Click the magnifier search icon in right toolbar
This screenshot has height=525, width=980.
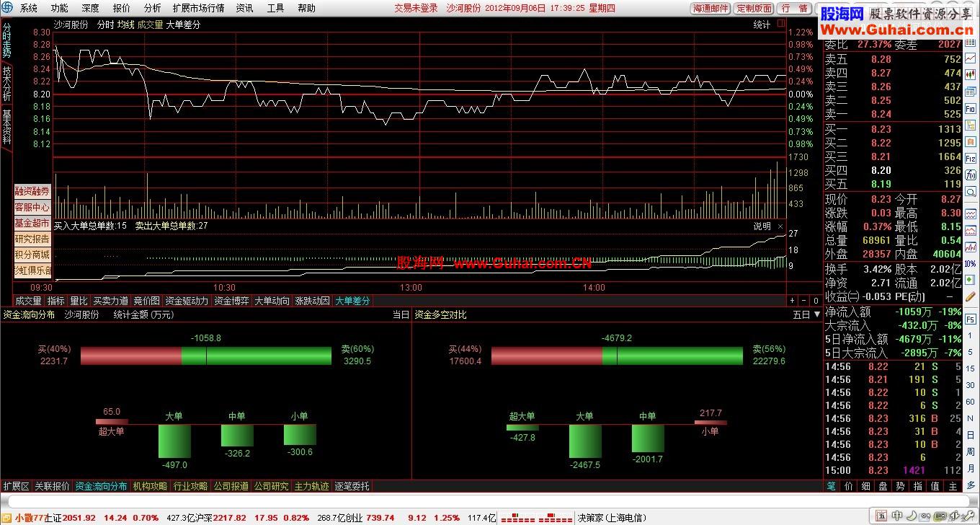click(971, 192)
